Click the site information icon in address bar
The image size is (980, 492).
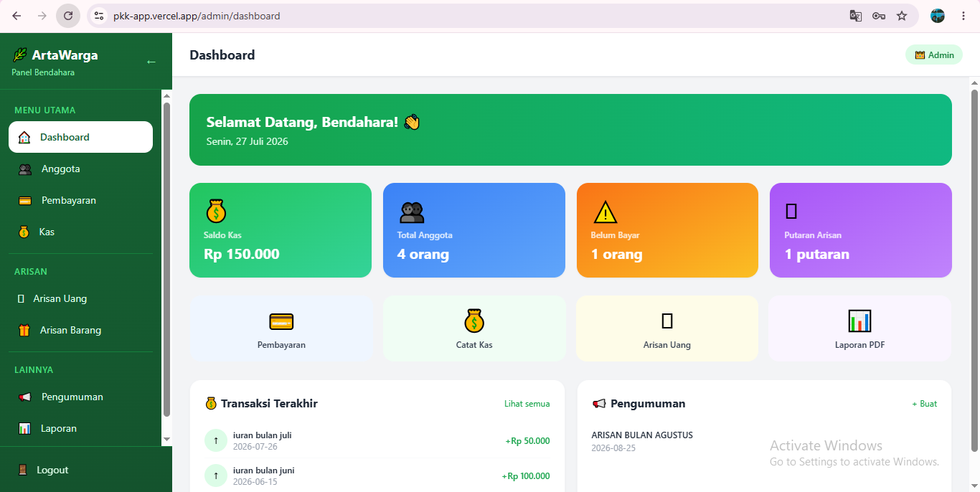tap(99, 16)
